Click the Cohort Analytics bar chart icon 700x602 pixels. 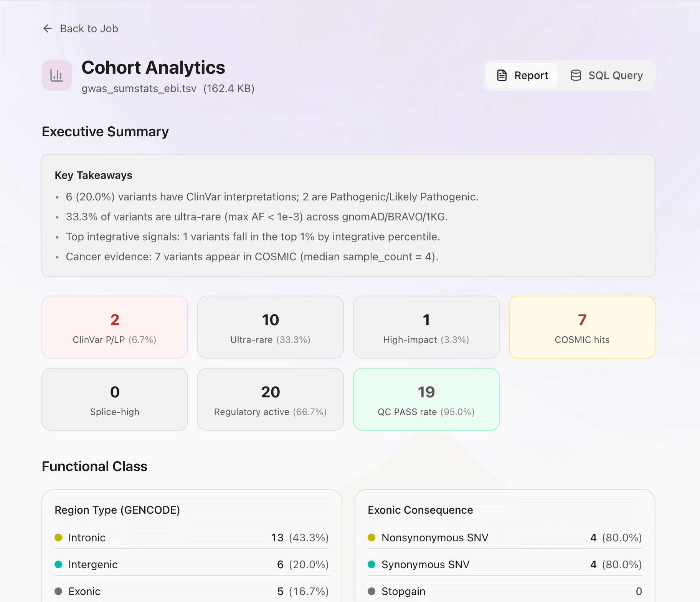(x=57, y=75)
